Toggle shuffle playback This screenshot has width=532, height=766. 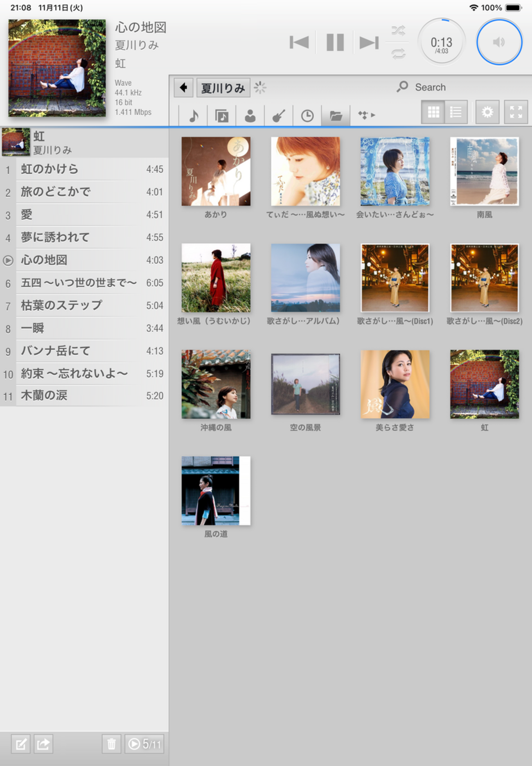coord(398,30)
